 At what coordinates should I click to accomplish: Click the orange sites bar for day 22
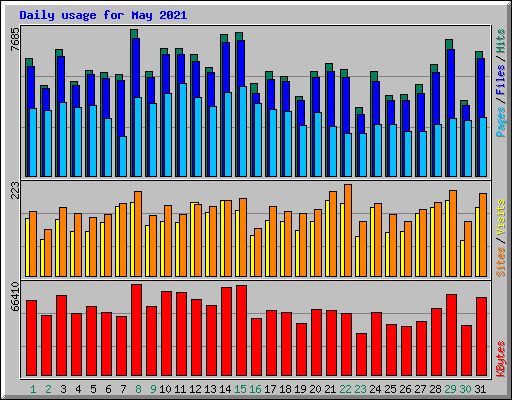pyautogui.click(x=348, y=230)
